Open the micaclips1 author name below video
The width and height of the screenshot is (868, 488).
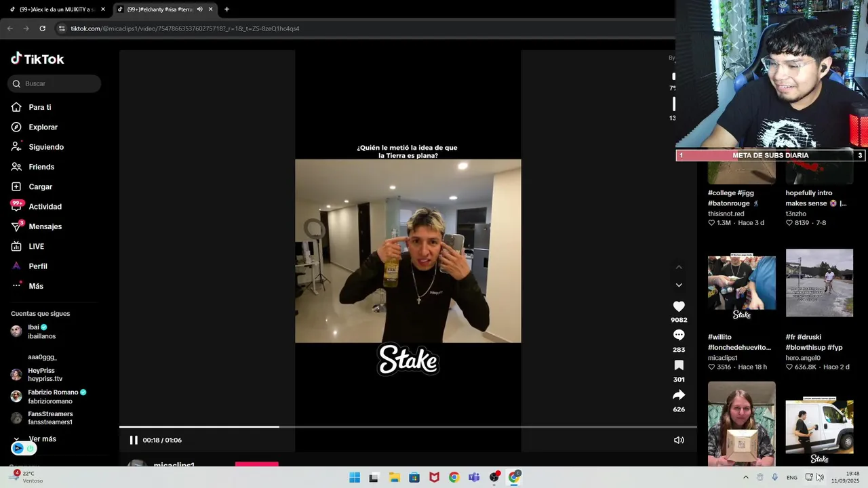[174, 465]
